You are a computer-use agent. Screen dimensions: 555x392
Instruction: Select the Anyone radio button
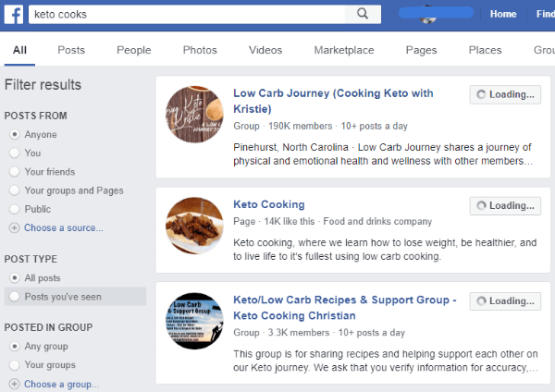(14, 134)
